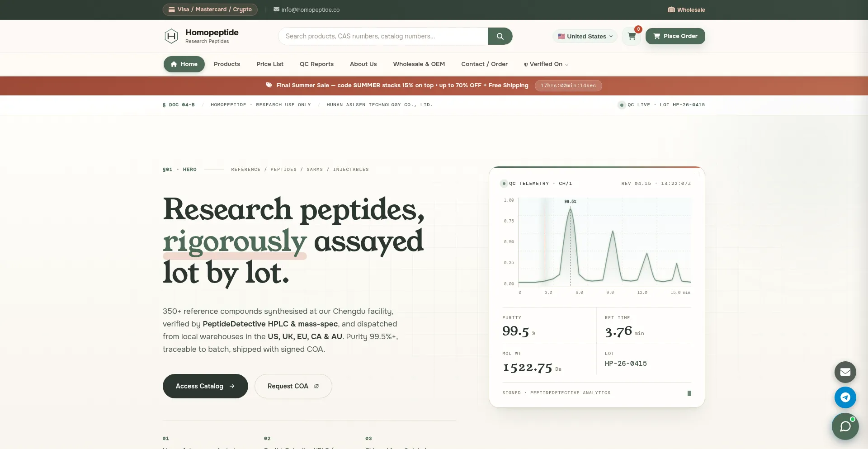Open the Price List page
The width and height of the screenshot is (868, 449).
coord(270,64)
